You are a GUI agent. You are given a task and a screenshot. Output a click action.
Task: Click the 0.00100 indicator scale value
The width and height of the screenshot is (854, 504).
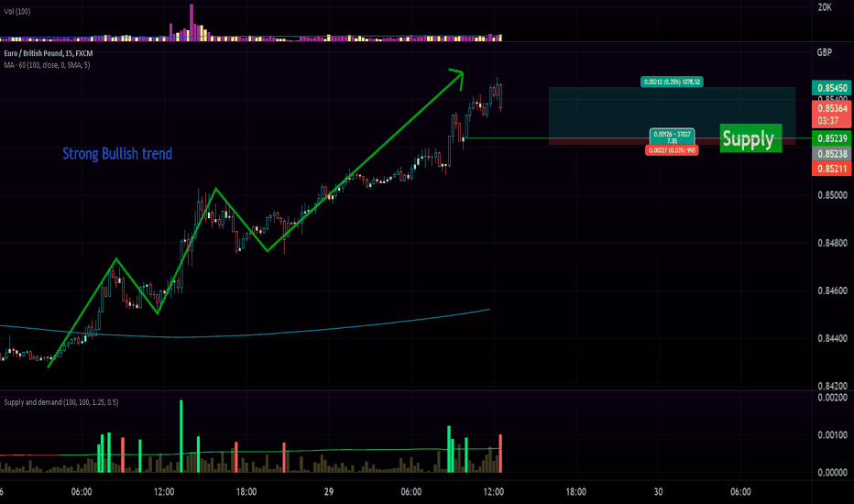(832, 434)
